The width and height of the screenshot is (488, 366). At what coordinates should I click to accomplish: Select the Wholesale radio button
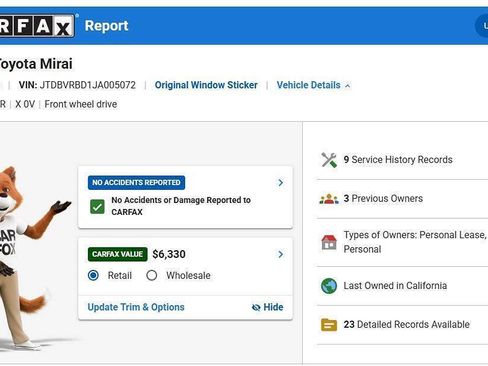pos(152,275)
